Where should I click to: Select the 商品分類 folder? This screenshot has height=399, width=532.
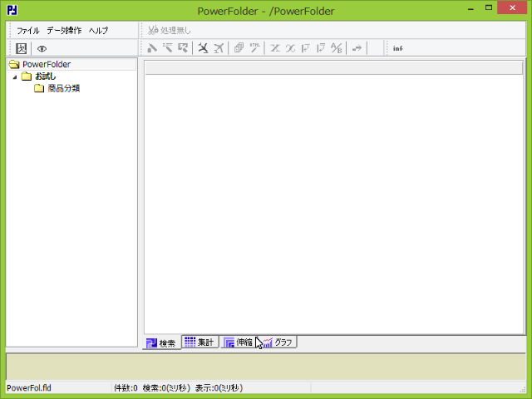point(63,89)
